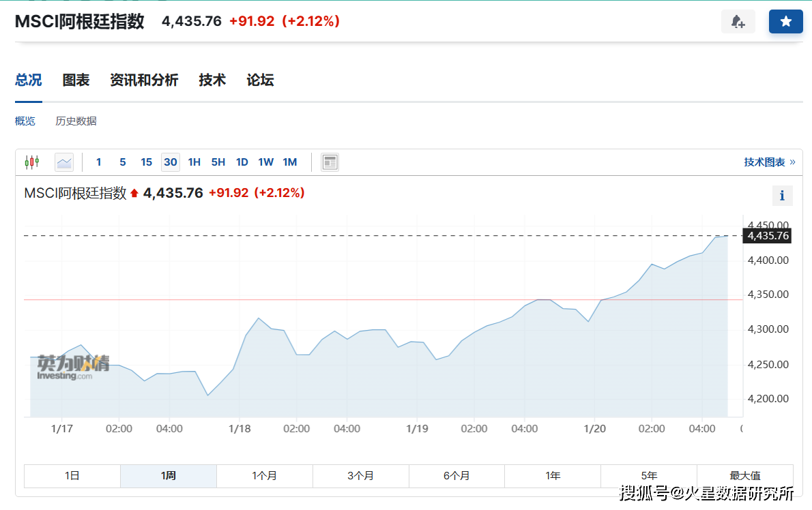
Task: Click the info icon on chart
Action: [782, 196]
